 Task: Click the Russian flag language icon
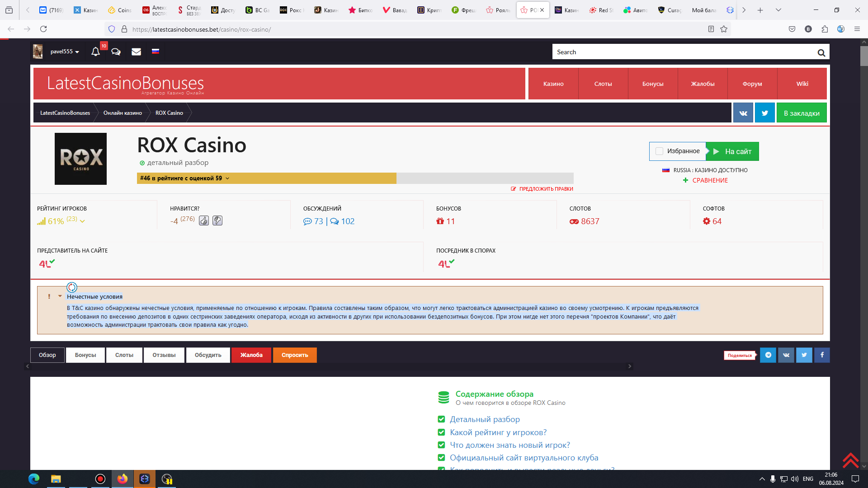click(156, 52)
